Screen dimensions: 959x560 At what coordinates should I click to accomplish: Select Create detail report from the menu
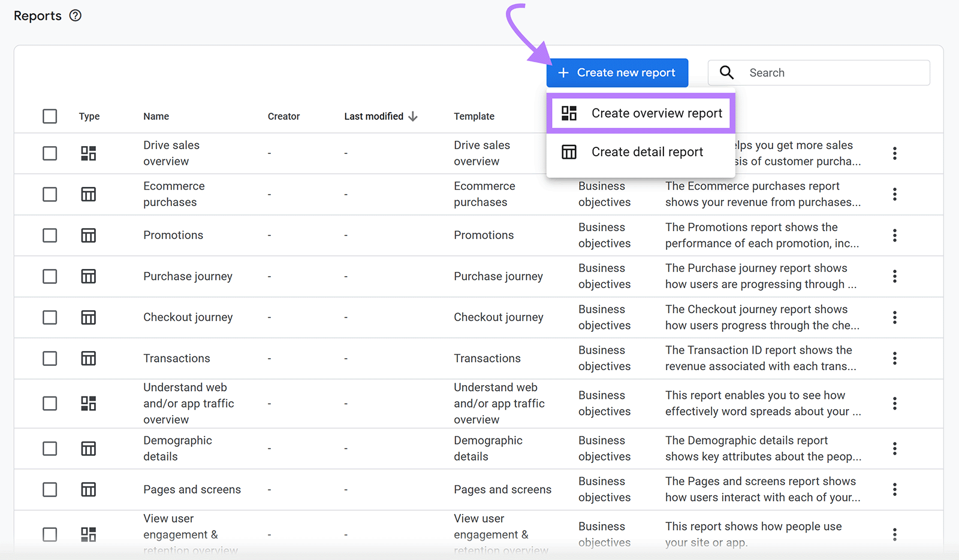tap(641, 152)
